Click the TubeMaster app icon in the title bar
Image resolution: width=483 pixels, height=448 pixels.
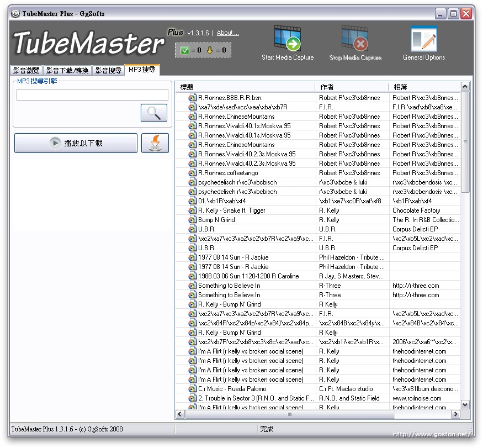click(15, 14)
